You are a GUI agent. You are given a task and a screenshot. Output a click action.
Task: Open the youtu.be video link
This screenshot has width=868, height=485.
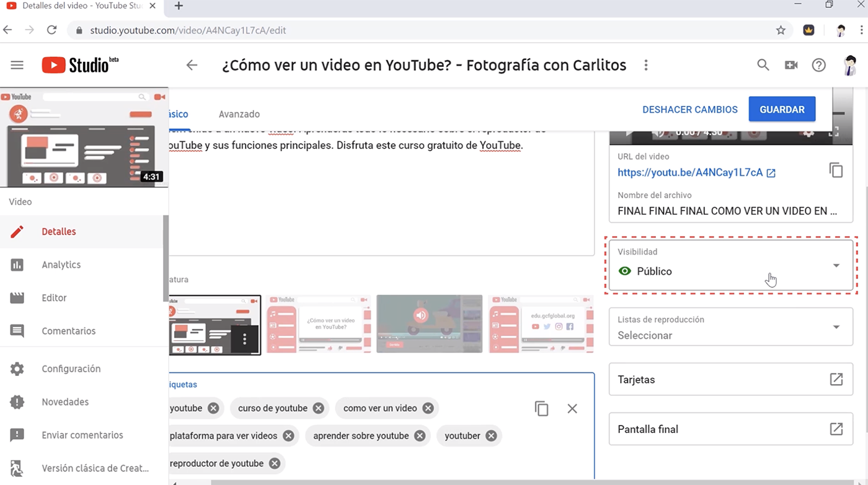[x=696, y=173]
